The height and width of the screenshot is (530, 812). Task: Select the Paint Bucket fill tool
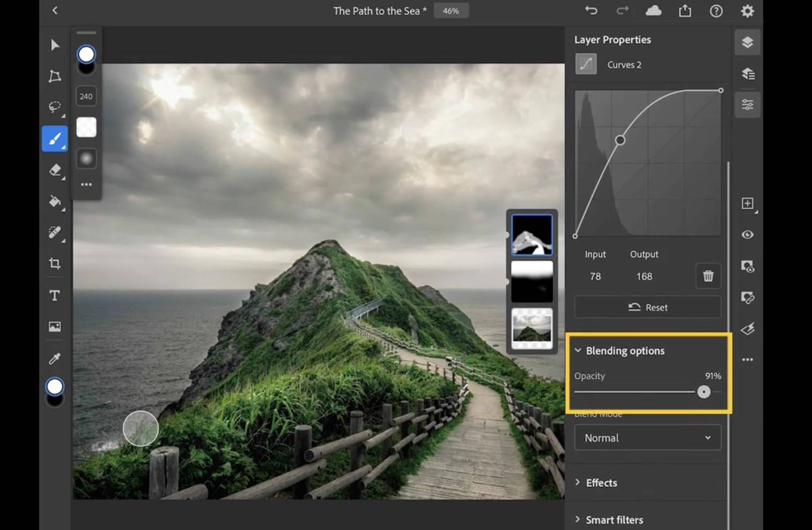(55, 201)
